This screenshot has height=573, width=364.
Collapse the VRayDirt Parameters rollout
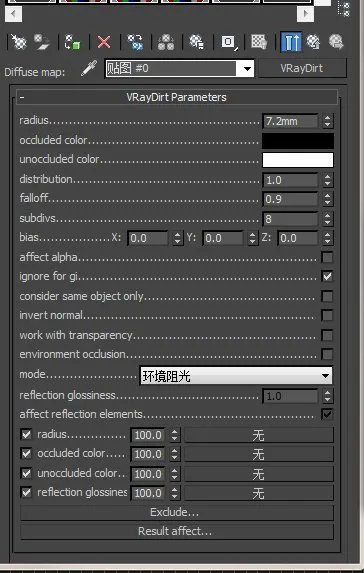(177, 97)
